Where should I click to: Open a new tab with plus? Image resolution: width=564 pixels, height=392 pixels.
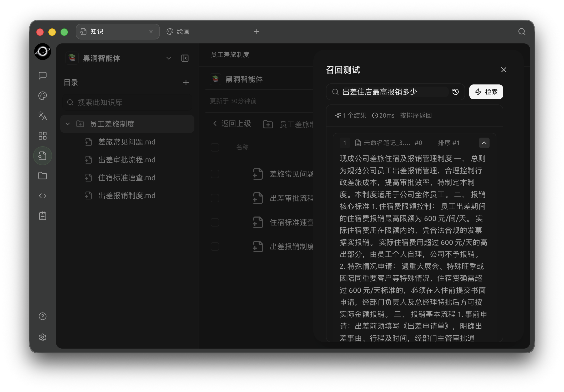(257, 32)
